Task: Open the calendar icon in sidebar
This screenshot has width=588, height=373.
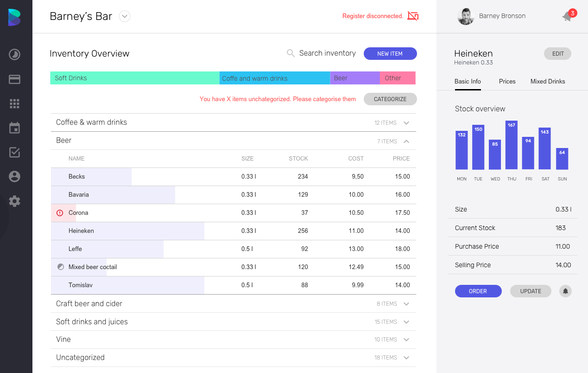Action: 14,128
